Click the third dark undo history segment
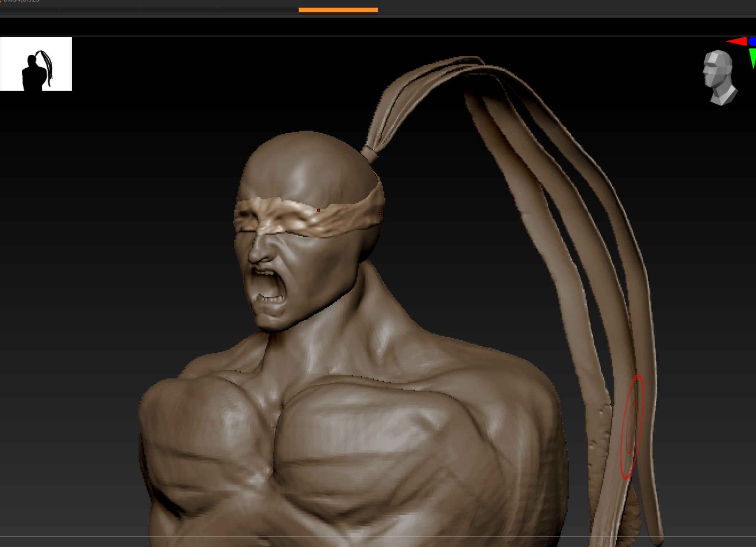The image size is (756, 547). (x=179, y=10)
